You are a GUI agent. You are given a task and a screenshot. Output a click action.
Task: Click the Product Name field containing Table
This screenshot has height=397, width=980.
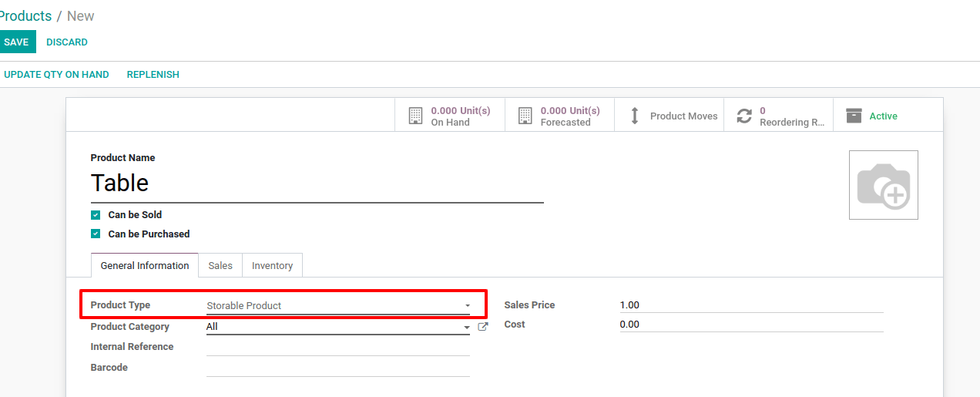pos(317,183)
